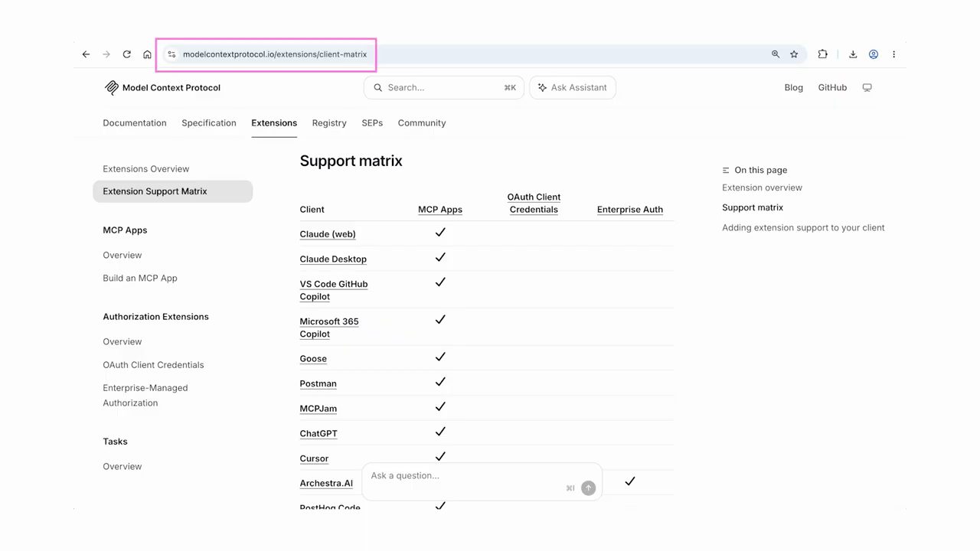The height and width of the screenshot is (551, 980).
Task: Click the browser forward arrow
Action: (x=106, y=54)
